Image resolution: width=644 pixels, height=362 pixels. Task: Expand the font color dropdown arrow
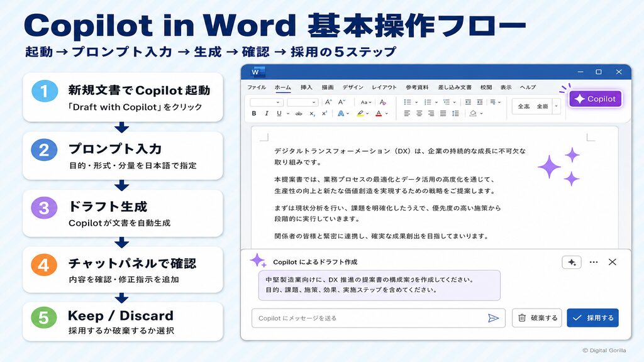[387, 114]
